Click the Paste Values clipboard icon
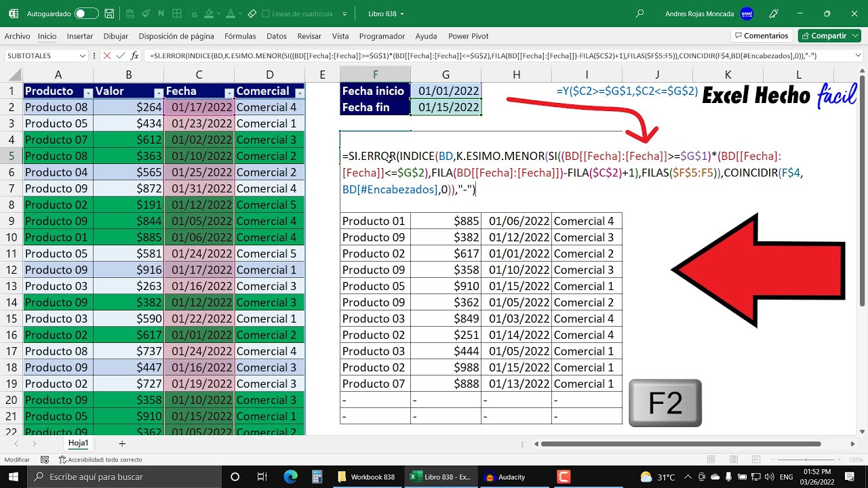868x488 pixels. [x=130, y=14]
